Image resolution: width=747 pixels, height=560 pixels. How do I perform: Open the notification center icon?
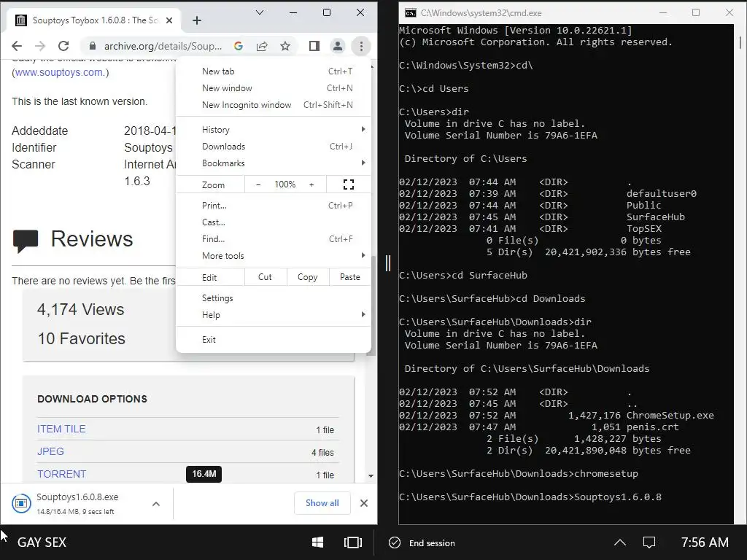[x=649, y=542]
